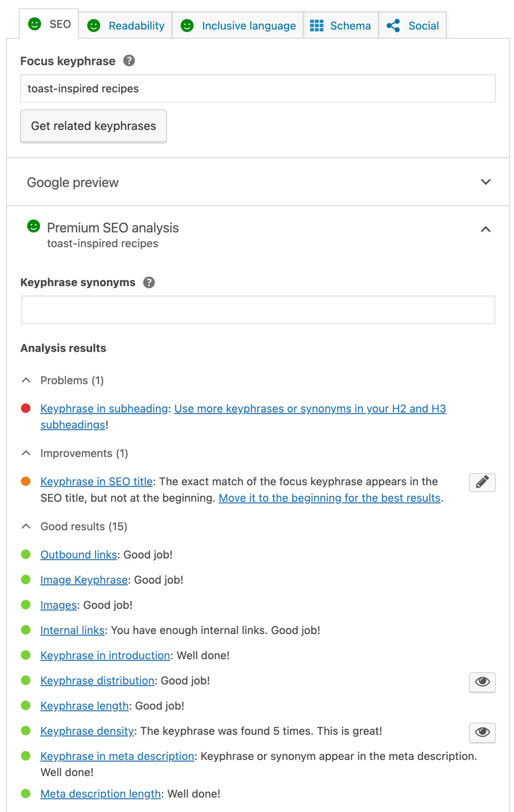Click the Inclusive language smiley icon
514x812 pixels.
pyautogui.click(x=187, y=26)
